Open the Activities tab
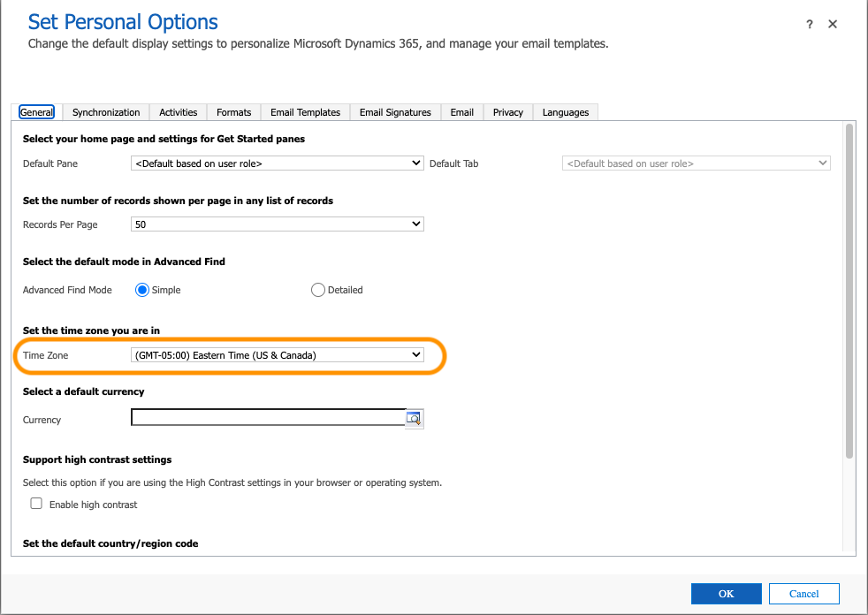 (179, 112)
